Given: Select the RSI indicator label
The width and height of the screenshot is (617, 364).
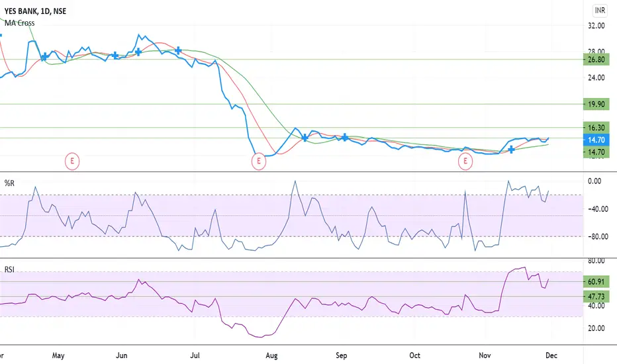Looking at the screenshot, I should pyautogui.click(x=9, y=269).
